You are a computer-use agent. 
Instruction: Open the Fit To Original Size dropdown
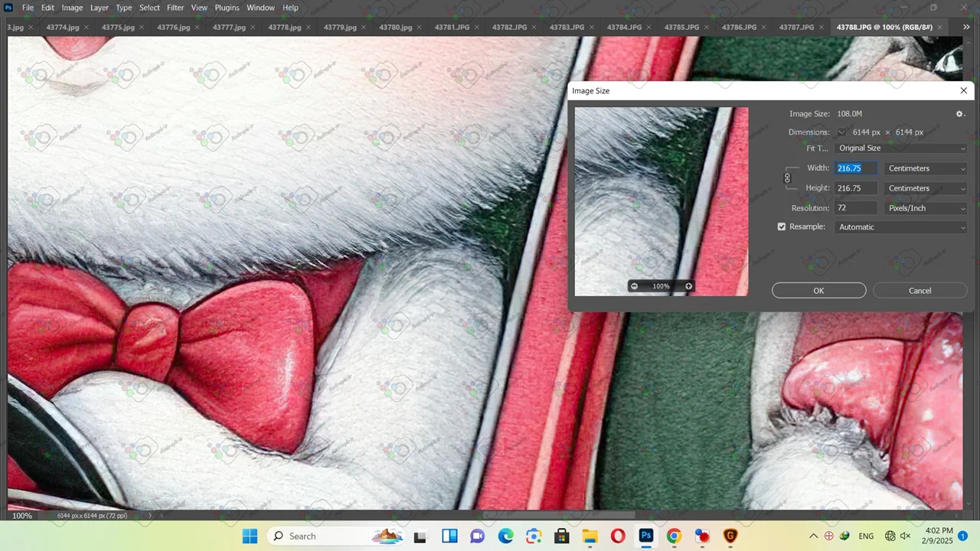pos(901,148)
